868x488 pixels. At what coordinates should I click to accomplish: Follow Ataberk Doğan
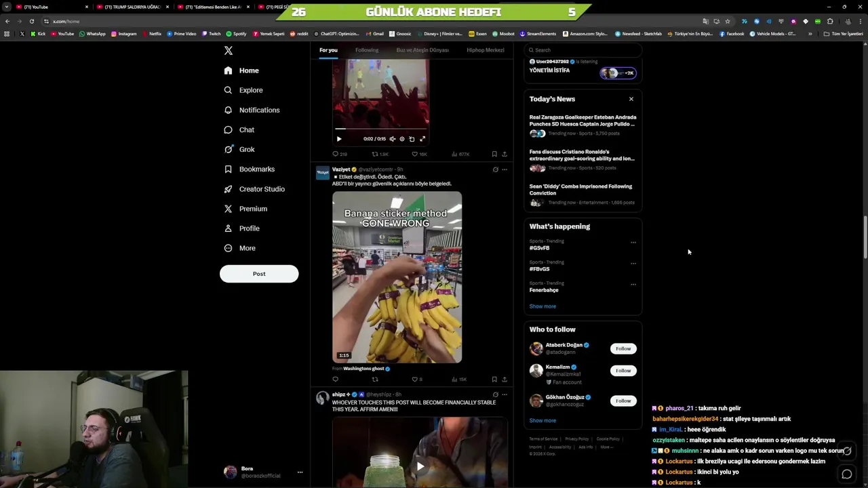tap(623, 349)
